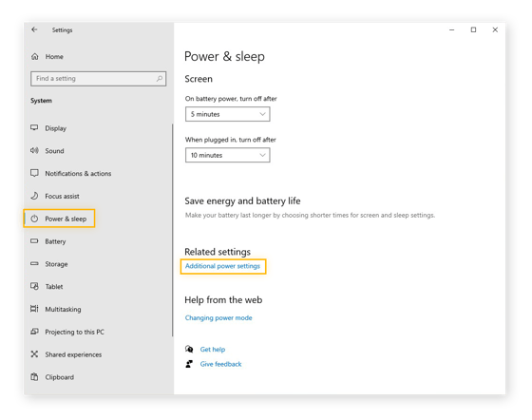Click the Power & sleep power icon
Viewport: 532px width, 420px height.
(x=34, y=219)
